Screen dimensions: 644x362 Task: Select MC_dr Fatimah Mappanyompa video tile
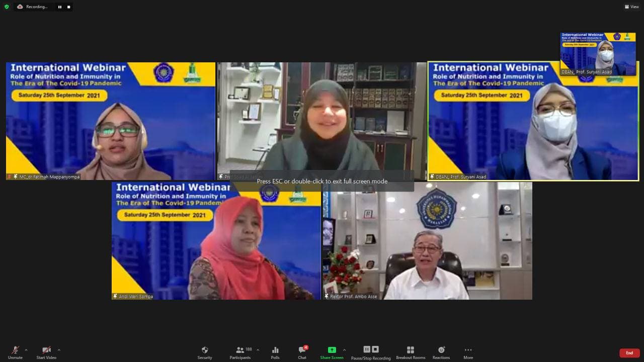coord(111,121)
